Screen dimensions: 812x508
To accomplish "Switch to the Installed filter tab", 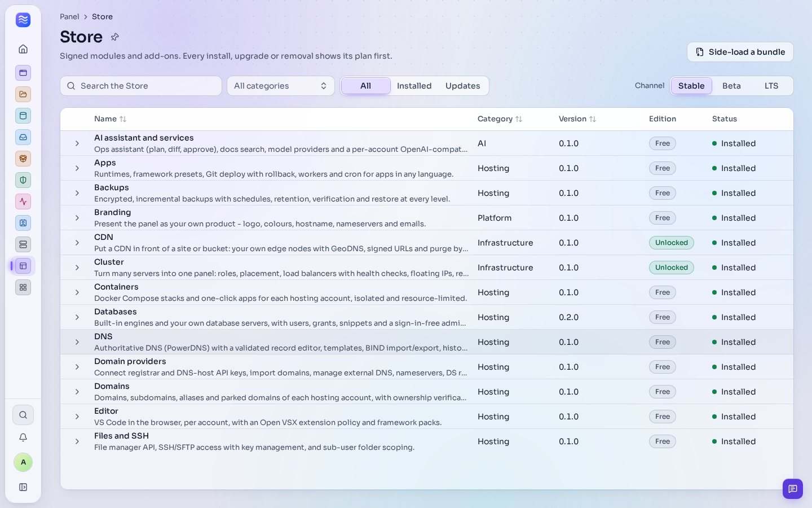I will (x=414, y=86).
